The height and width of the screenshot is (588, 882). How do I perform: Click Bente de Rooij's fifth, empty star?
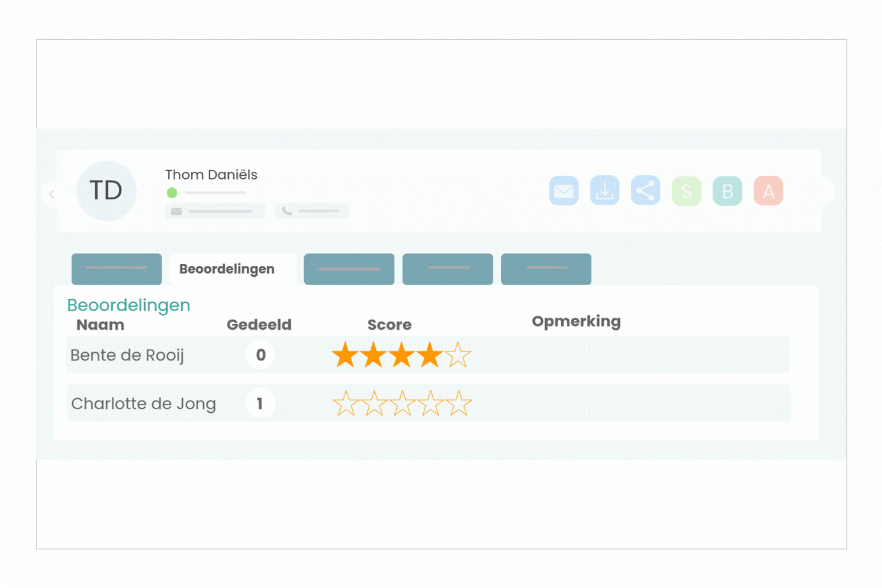click(458, 355)
